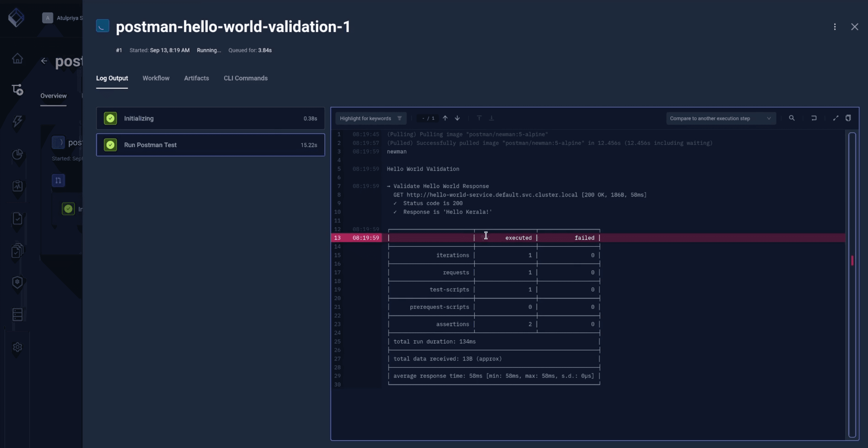Image resolution: width=868 pixels, height=448 pixels.
Task: Click the 'Pulling image' first log line
Action: click(467, 134)
